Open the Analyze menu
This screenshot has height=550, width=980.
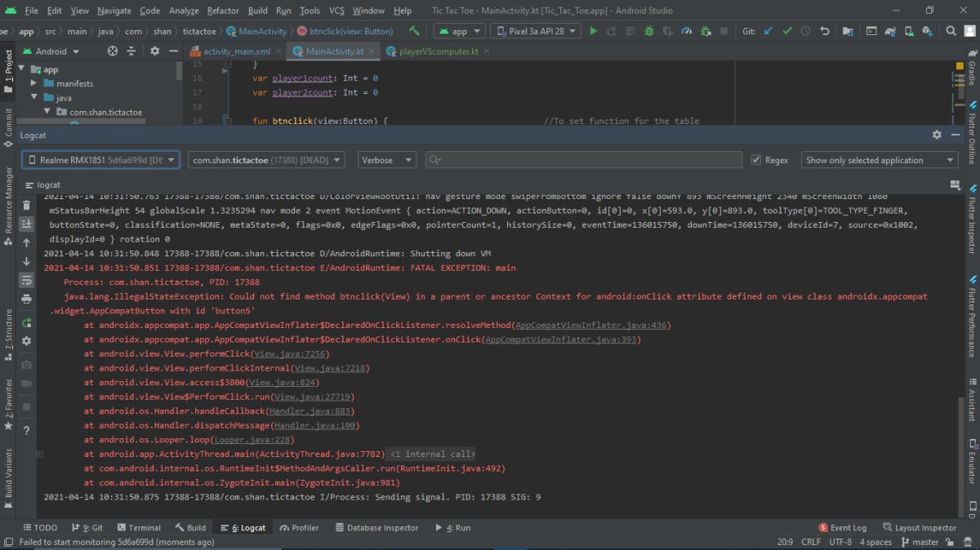184,11
